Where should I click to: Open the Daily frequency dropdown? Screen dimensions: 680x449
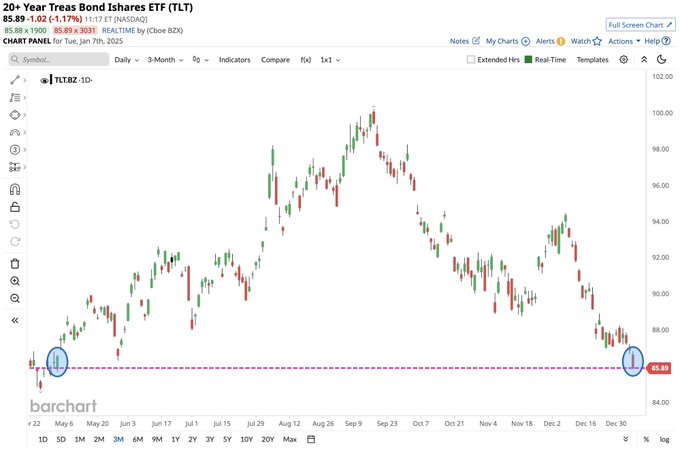click(x=127, y=60)
